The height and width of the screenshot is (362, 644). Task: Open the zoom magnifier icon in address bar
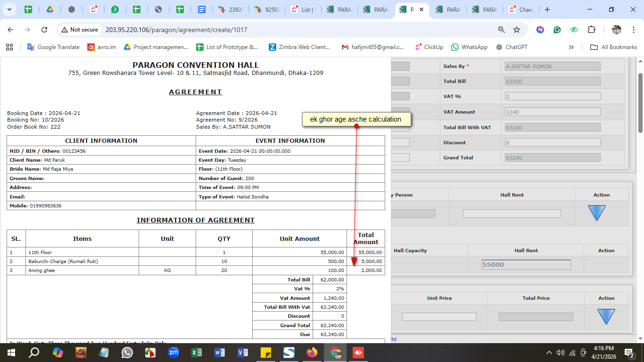point(502,30)
